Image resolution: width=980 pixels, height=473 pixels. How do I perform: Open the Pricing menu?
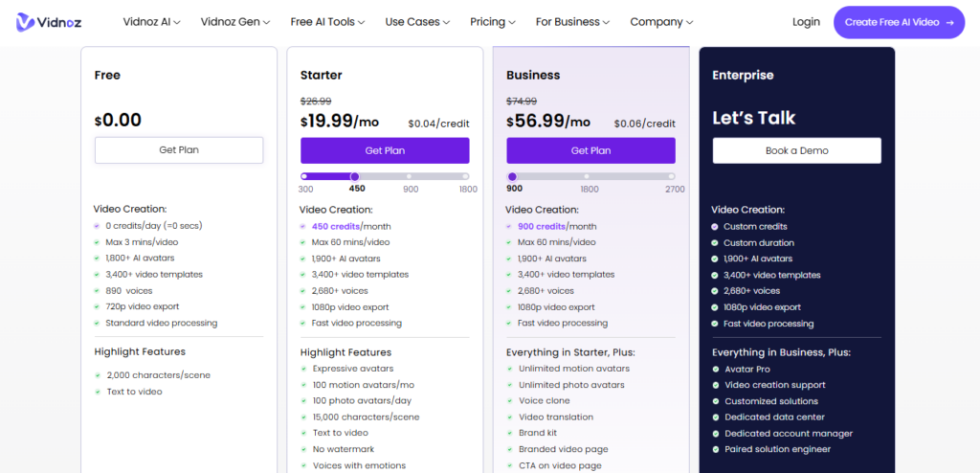click(493, 22)
